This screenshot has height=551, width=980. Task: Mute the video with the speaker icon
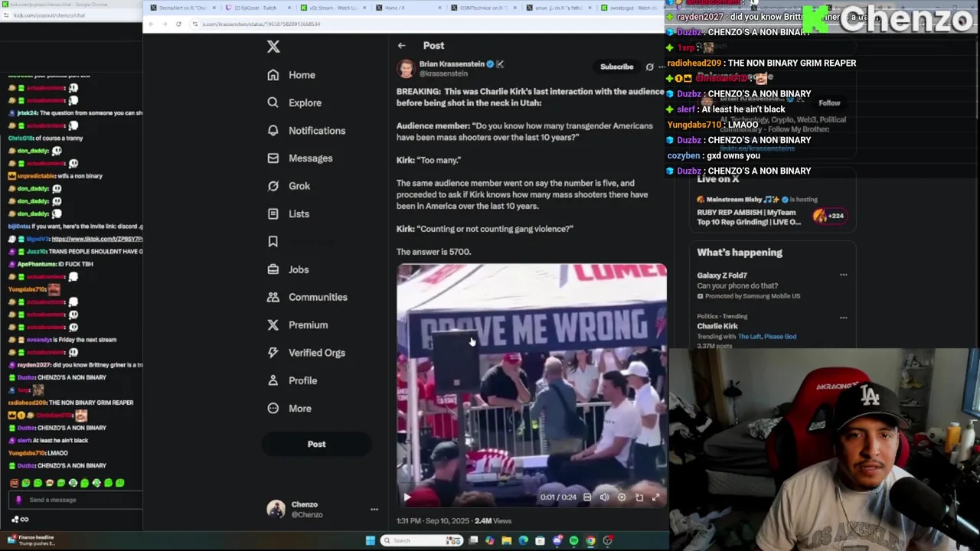[x=604, y=497]
